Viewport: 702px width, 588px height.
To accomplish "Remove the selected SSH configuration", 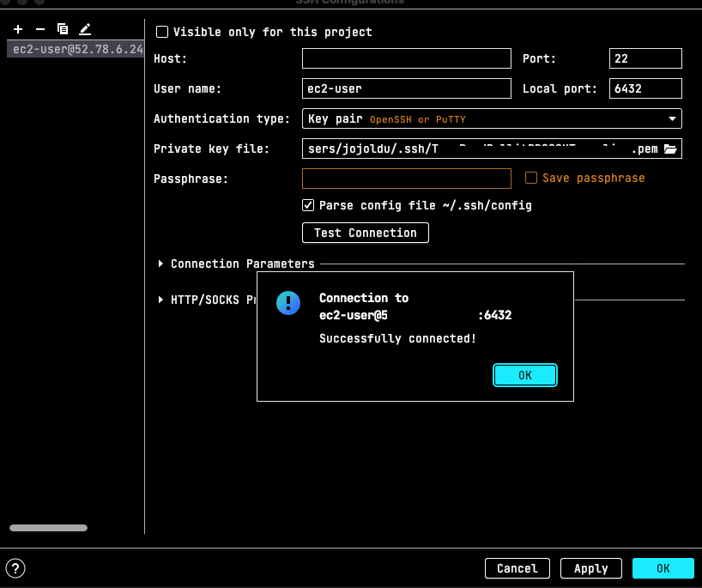I will coord(39,28).
